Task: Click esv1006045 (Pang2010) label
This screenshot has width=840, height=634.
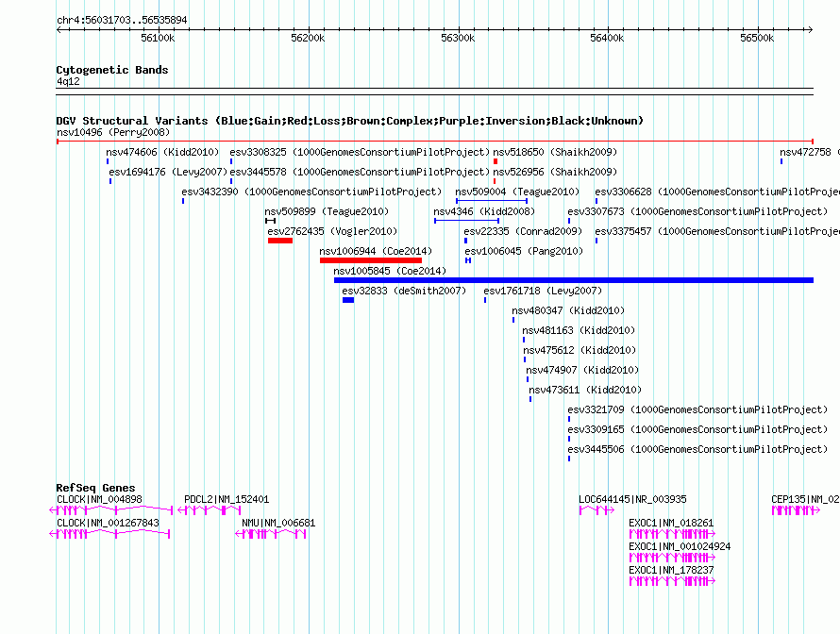Action: click(x=524, y=251)
